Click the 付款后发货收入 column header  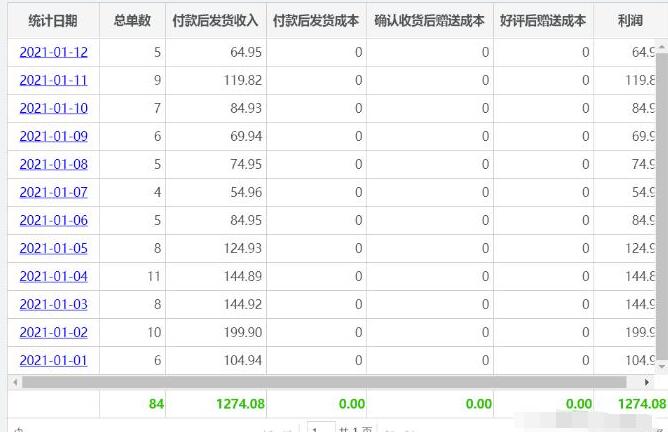(x=216, y=20)
